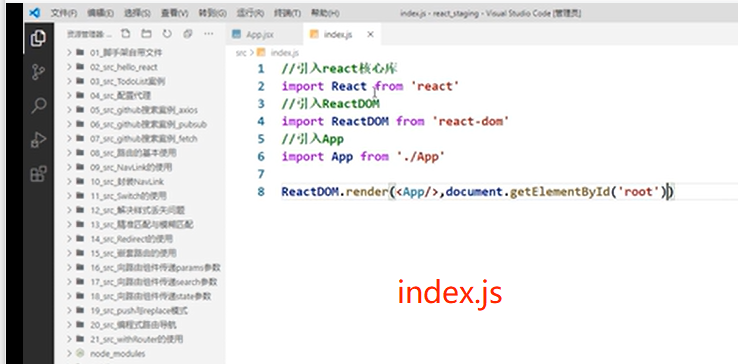Viewport: 738px width, 364px height.
Task: Expand the 01_脚手架自带文件 folder chevron
Action: click(69, 52)
